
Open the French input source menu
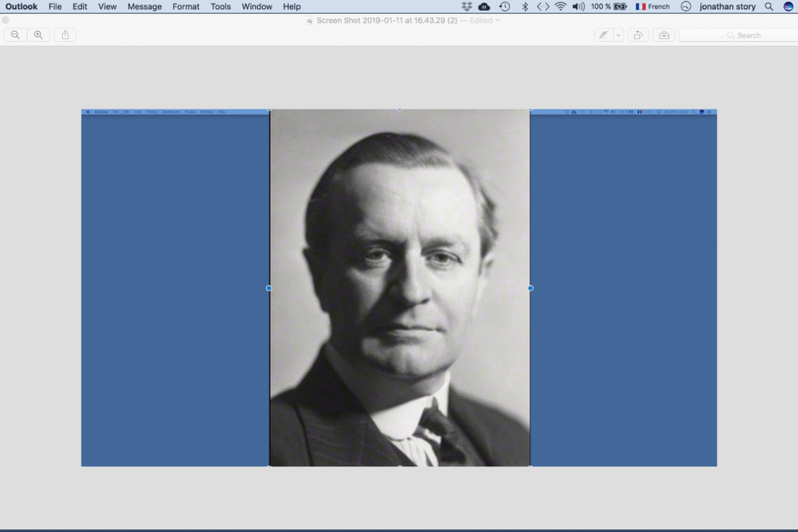pos(652,6)
